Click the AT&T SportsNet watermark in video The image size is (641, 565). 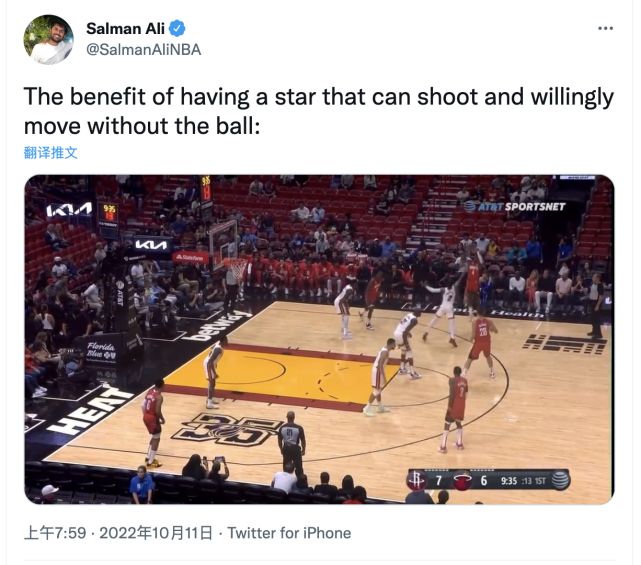[x=514, y=206]
